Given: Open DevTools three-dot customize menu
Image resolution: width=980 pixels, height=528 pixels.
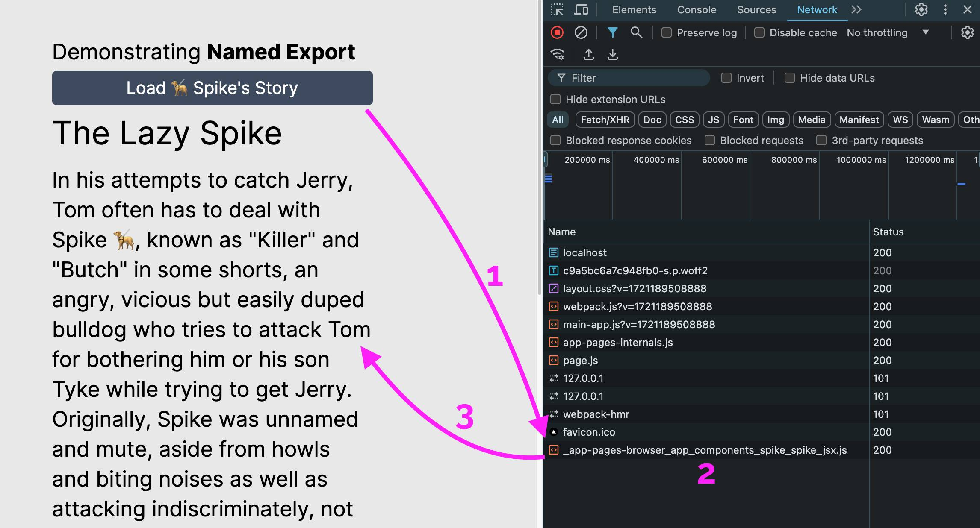Looking at the screenshot, I should [x=945, y=9].
